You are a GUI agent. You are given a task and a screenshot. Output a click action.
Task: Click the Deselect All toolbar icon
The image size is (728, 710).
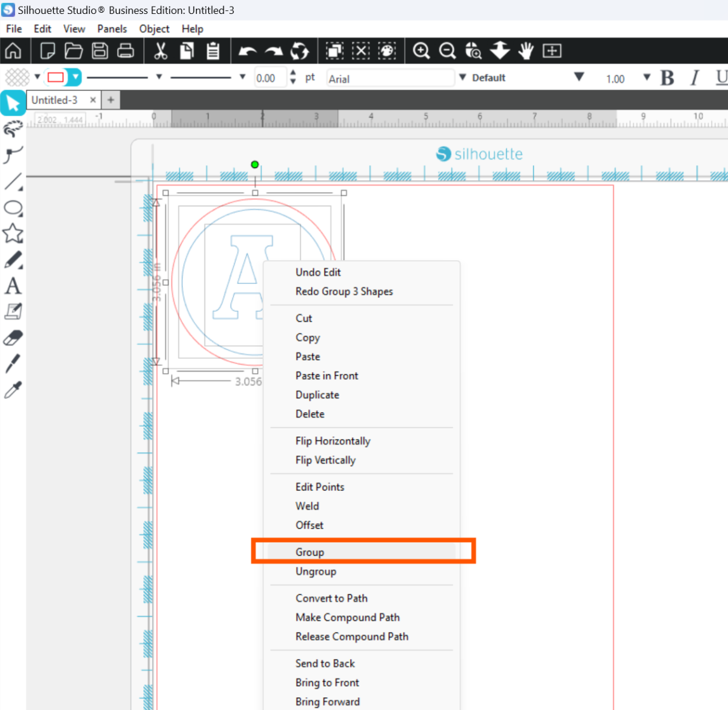[x=361, y=51]
